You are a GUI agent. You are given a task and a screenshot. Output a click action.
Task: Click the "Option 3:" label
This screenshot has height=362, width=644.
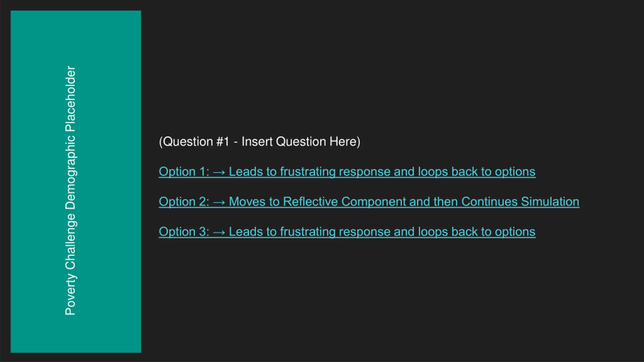[x=184, y=232]
